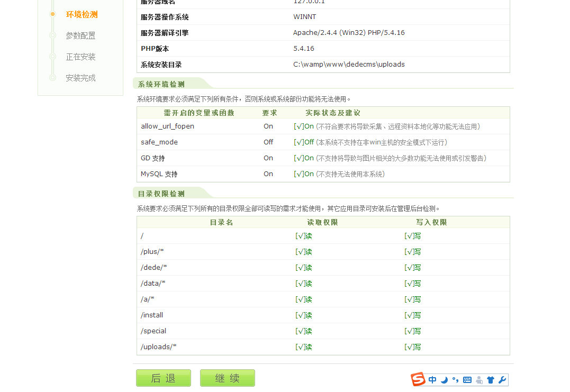This screenshot has width=570, height=392.
Task: Click the 目录权限检测 section header
Action: 161,194
